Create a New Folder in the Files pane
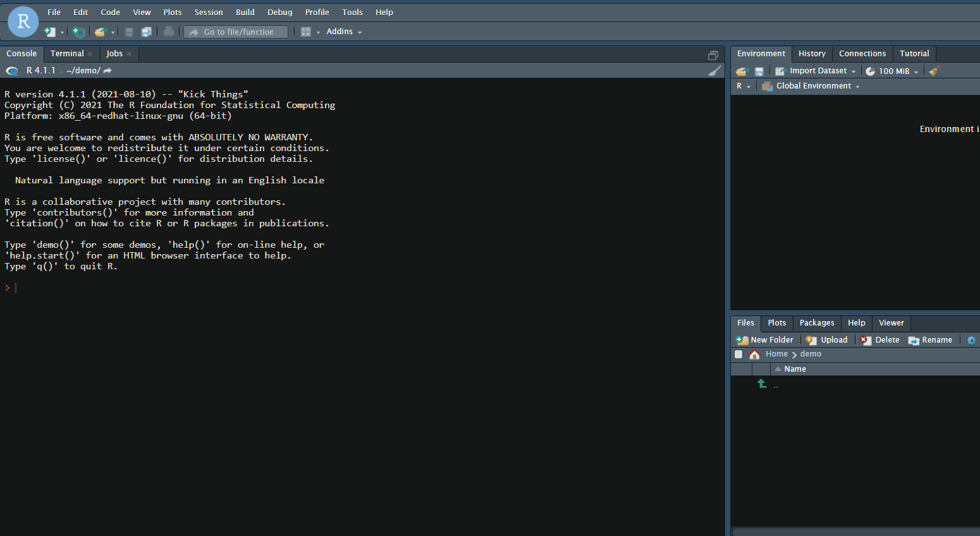980x536 pixels. point(764,339)
